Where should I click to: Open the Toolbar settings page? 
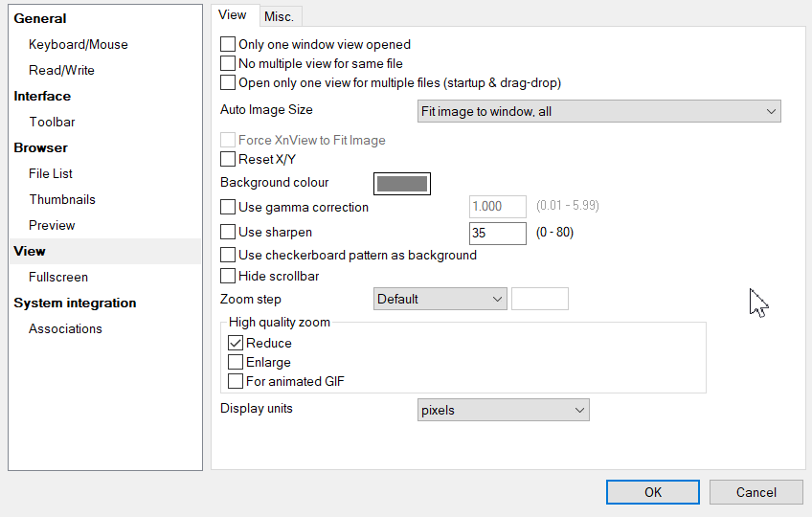pyautogui.click(x=52, y=123)
